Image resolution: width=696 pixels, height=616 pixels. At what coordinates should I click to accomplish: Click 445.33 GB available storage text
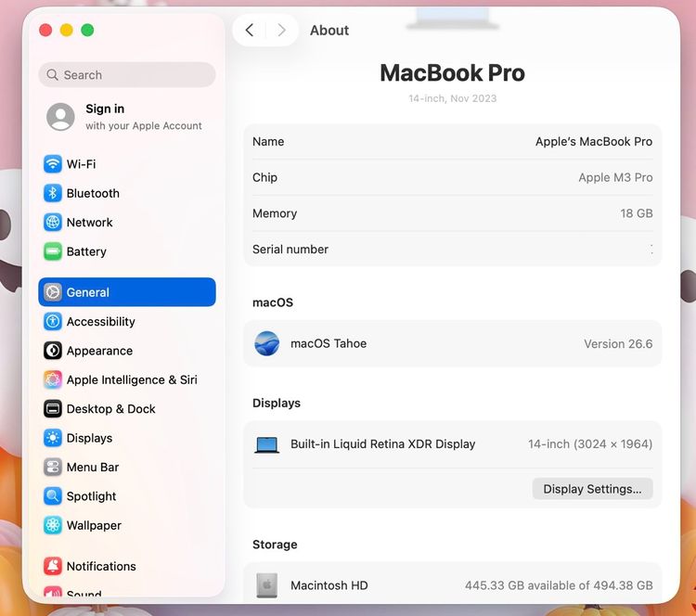[559, 585]
